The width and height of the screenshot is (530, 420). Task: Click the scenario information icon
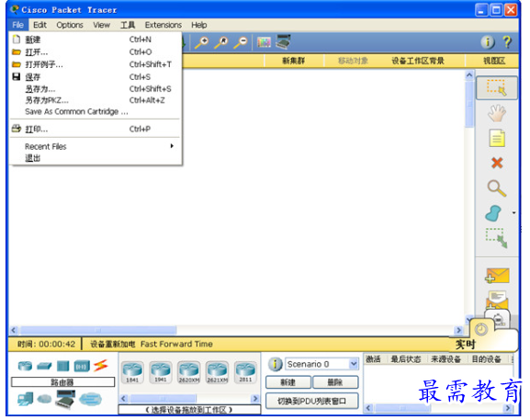click(x=275, y=364)
